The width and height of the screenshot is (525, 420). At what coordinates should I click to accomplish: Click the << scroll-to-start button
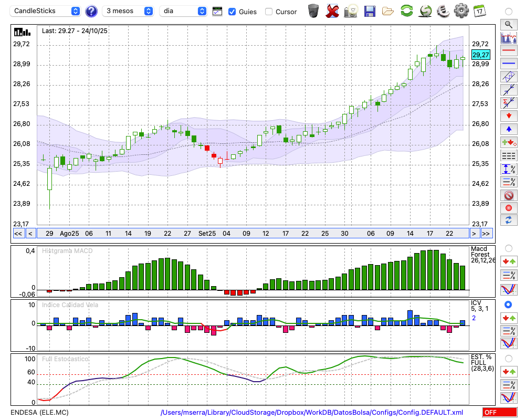click(18, 233)
